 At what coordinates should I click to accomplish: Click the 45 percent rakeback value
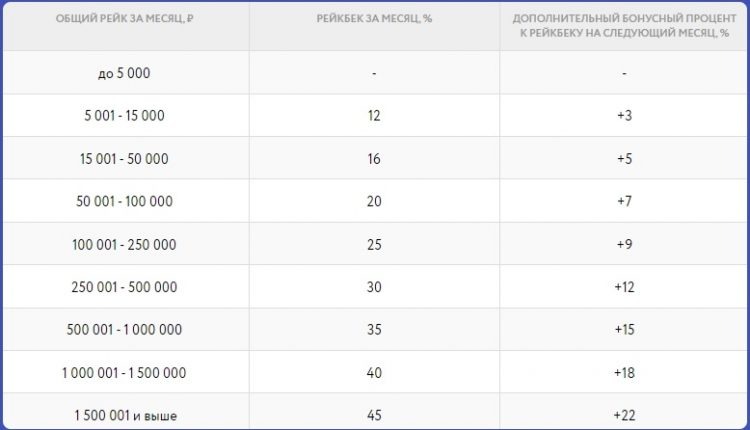374,414
